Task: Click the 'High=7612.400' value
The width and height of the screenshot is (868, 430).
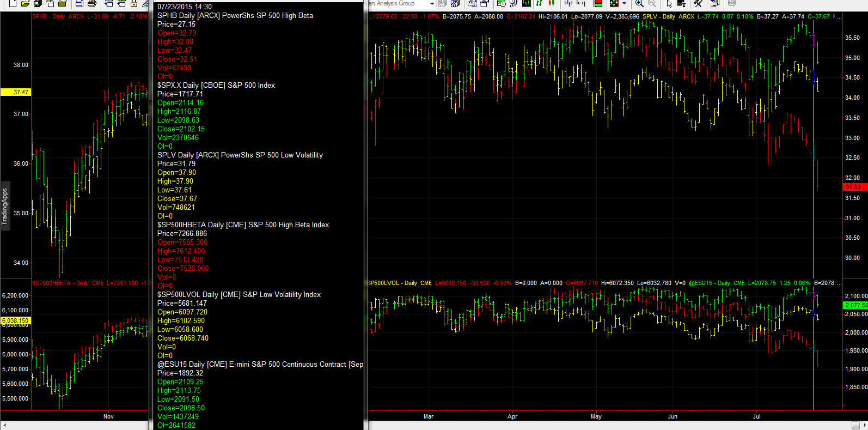Action: tap(181, 251)
